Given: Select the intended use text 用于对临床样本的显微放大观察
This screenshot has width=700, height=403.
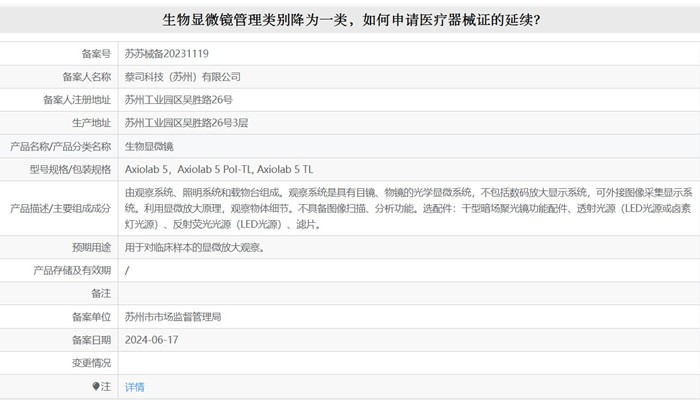Looking at the screenshot, I should pyautogui.click(x=195, y=247).
